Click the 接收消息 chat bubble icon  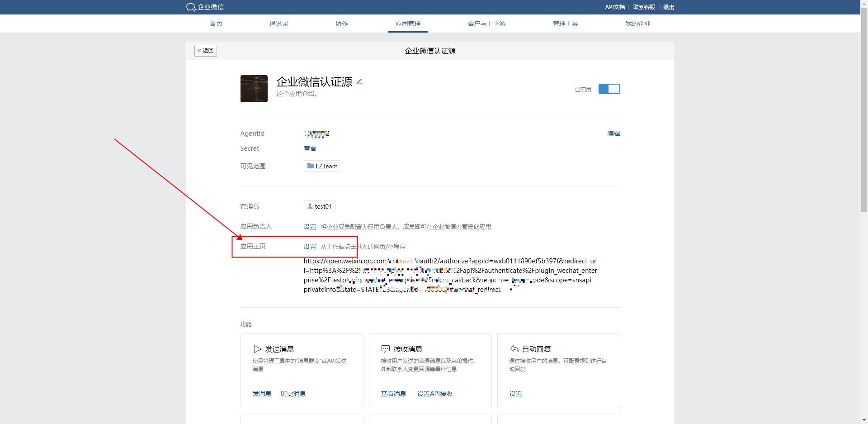[386, 349]
